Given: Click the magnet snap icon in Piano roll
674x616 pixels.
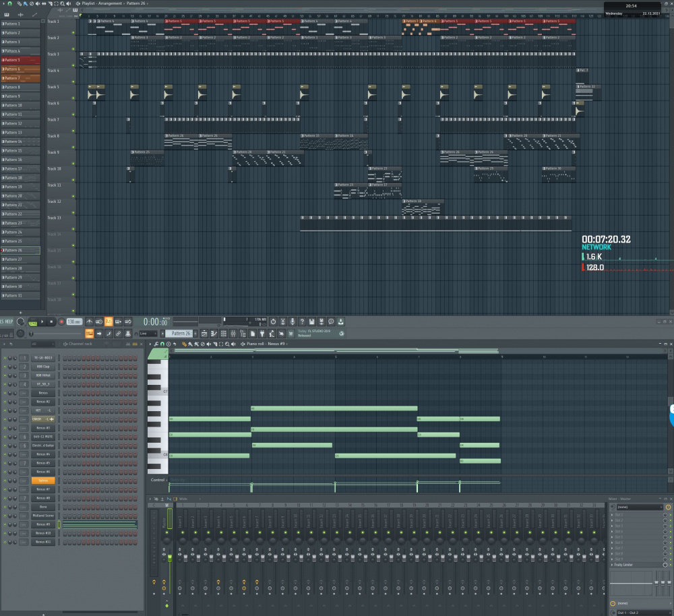Looking at the screenshot, I should 162,344.
